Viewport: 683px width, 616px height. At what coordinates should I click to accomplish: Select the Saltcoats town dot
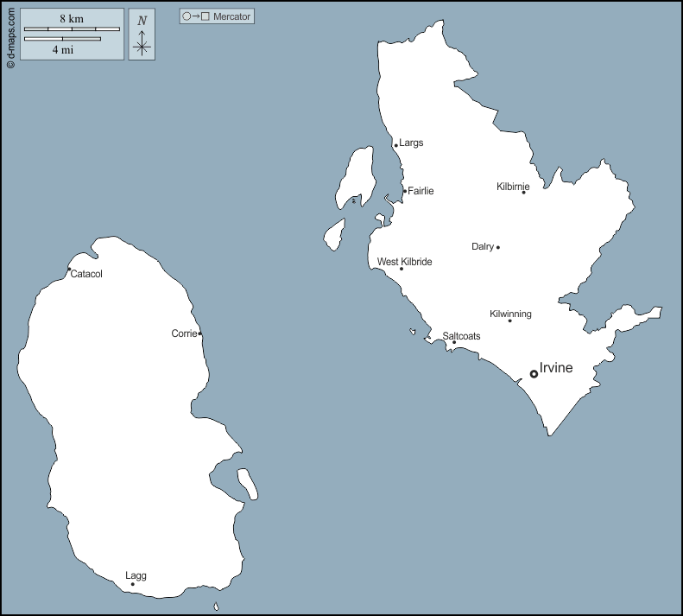[x=454, y=342]
